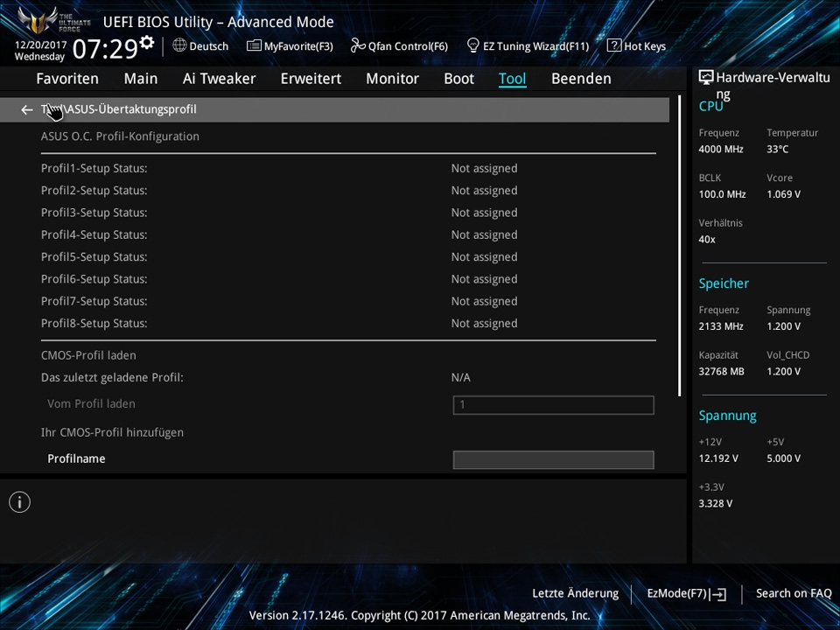Click the Profilname label

pos(77,459)
